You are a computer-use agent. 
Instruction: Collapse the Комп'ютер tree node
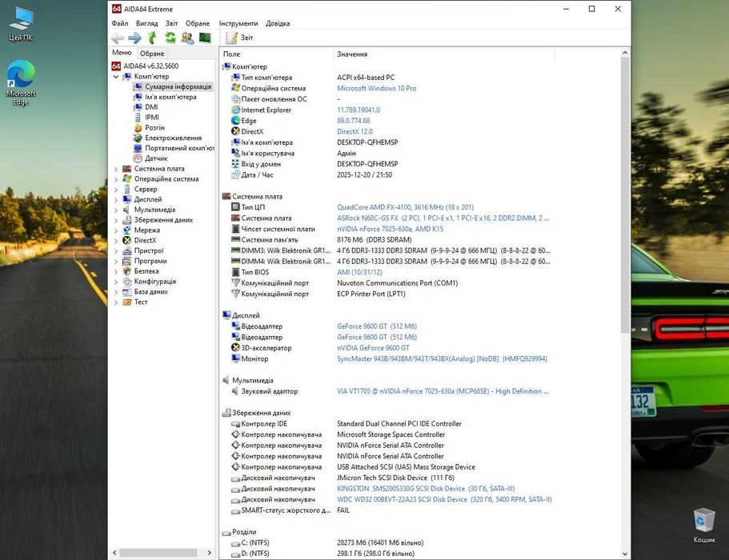tap(116, 76)
